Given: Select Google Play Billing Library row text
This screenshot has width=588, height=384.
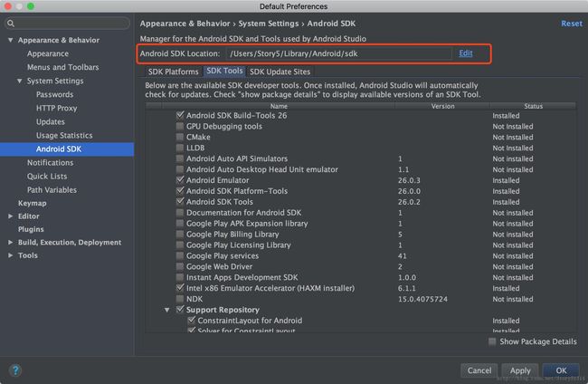Looking at the screenshot, I should coord(232,235).
